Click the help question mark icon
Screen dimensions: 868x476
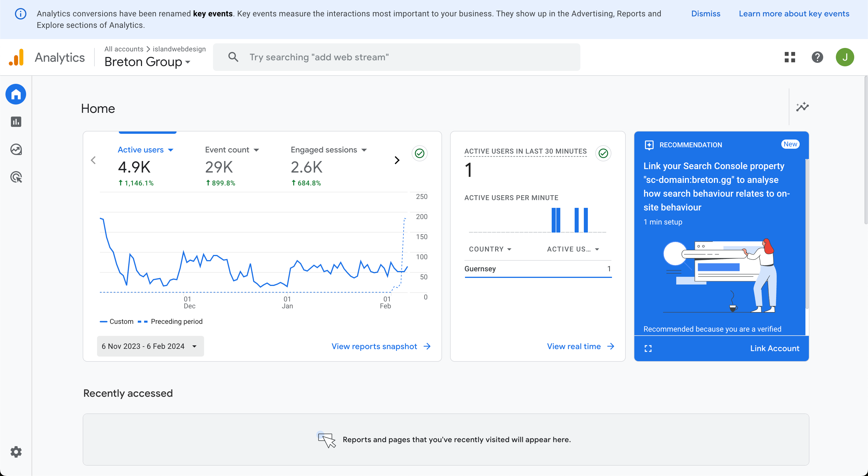[x=817, y=57]
